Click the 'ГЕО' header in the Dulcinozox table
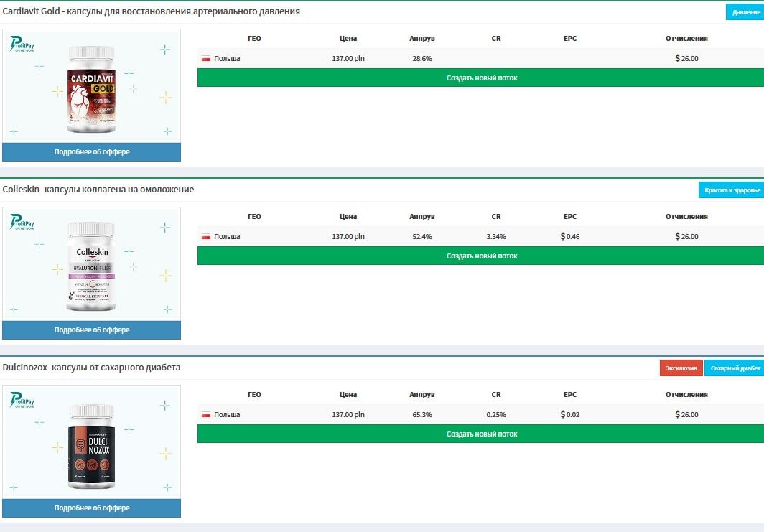The image size is (764, 532). [x=254, y=395]
